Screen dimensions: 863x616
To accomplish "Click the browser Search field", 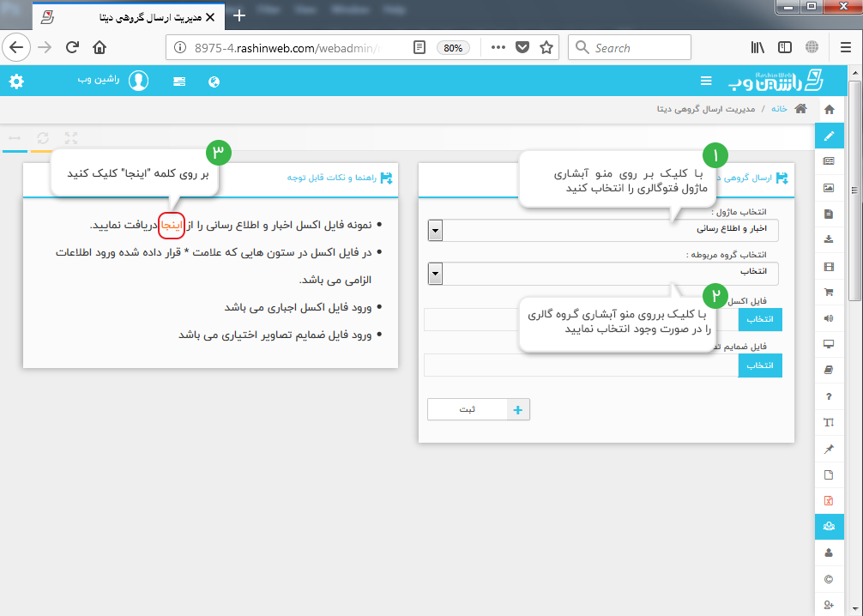I will (x=630, y=47).
